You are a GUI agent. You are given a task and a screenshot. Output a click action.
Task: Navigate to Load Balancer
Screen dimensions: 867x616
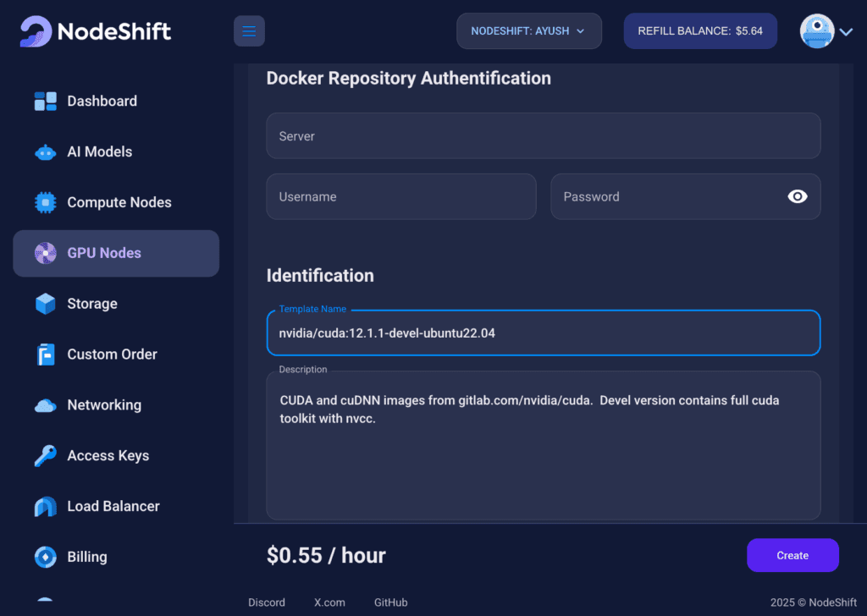[116, 507]
